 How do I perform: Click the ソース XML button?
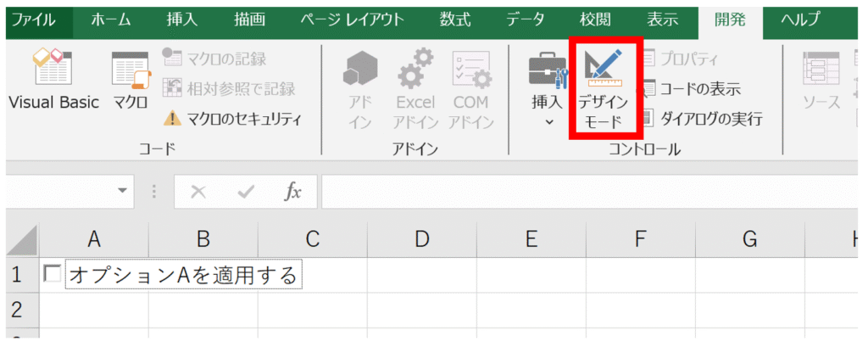coord(821,81)
